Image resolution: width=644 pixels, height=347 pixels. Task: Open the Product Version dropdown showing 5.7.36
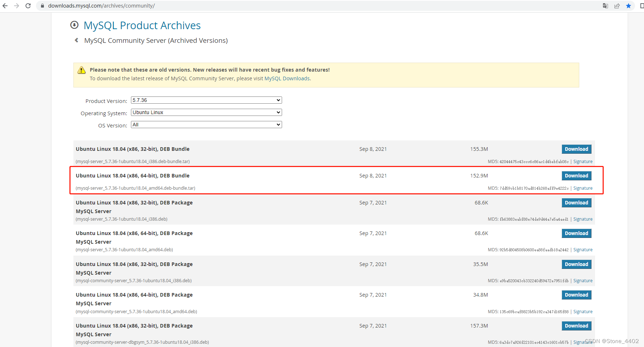[x=207, y=100]
